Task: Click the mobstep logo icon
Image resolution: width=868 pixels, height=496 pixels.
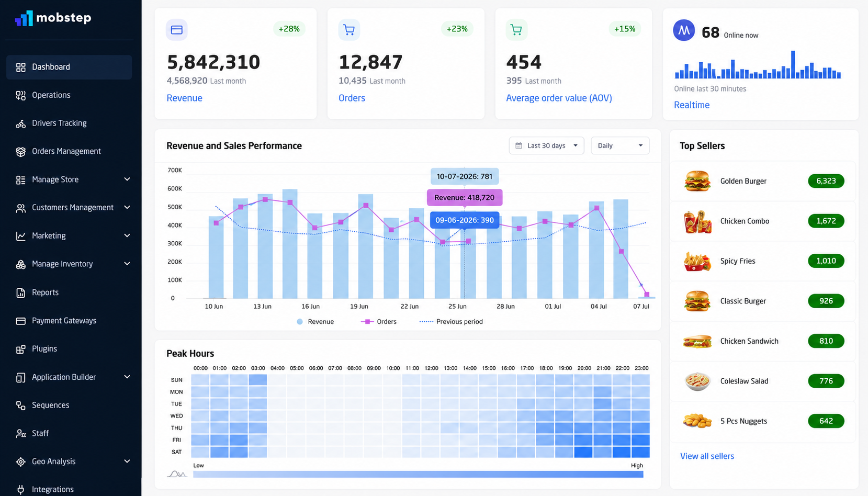Action: click(24, 18)
